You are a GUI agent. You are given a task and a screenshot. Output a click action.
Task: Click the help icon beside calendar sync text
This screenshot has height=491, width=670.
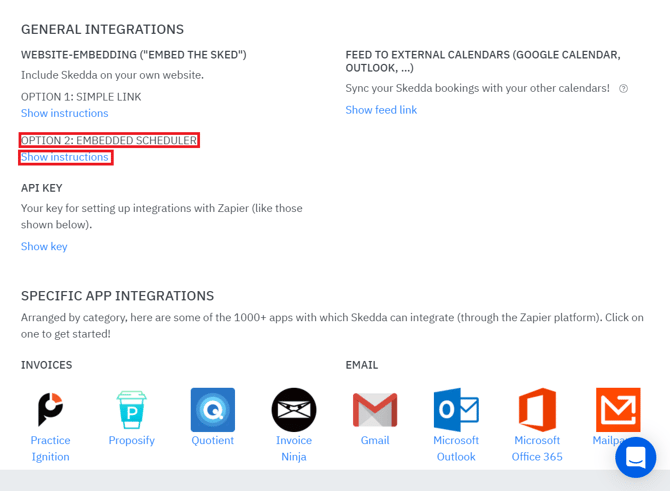tap(623, 89)
